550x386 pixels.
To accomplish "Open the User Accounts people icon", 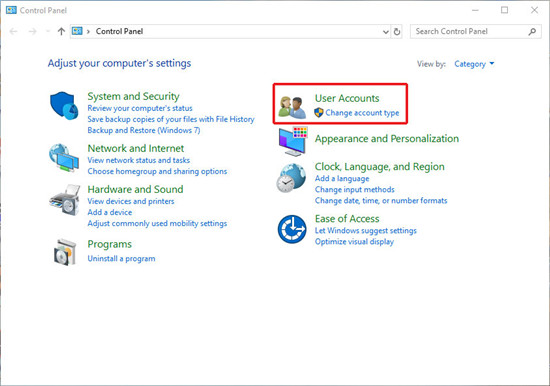I will point(292,107).
